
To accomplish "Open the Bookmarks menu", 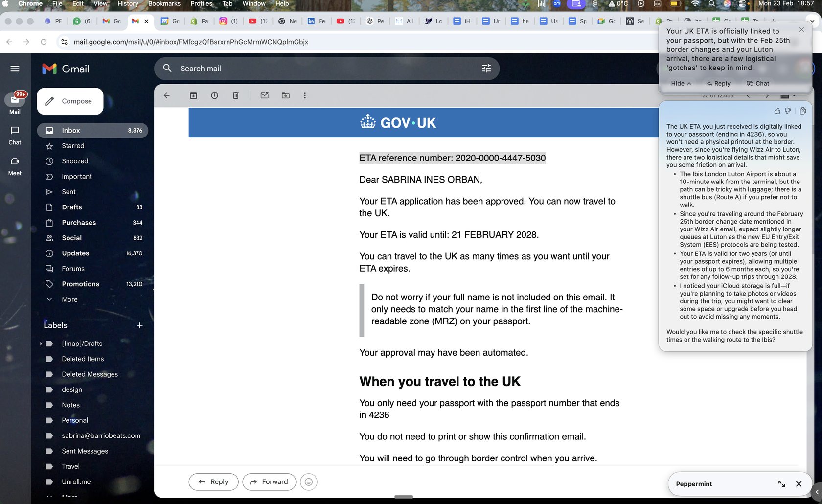I will coord(164,4).
